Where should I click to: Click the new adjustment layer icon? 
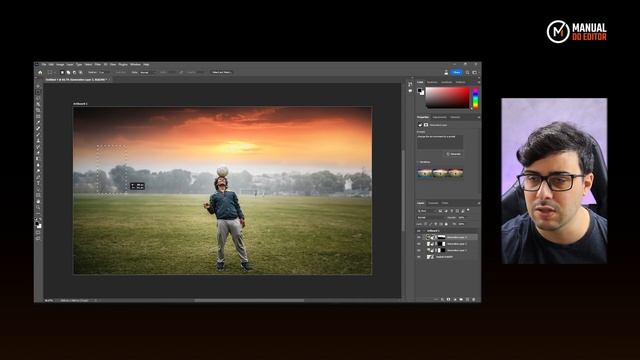point(455,299)
